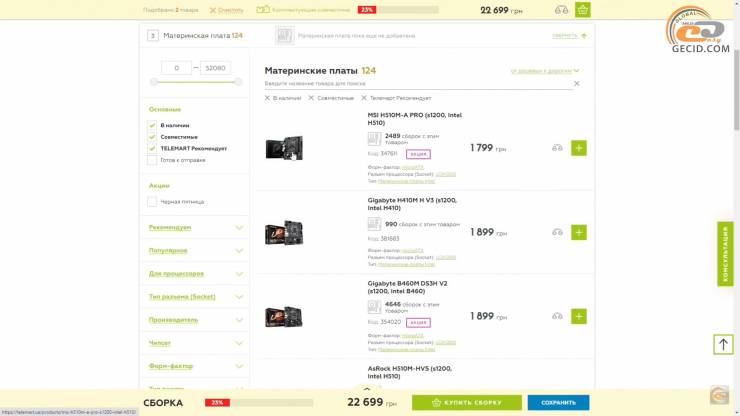Click the compare scales icon in top bar
Screen dimensions: 740x416
562,10
